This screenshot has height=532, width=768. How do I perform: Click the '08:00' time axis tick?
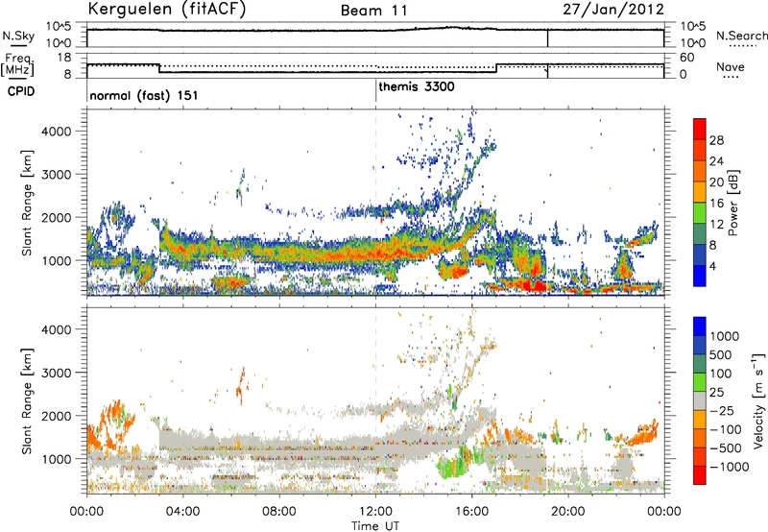coord(279,512)
